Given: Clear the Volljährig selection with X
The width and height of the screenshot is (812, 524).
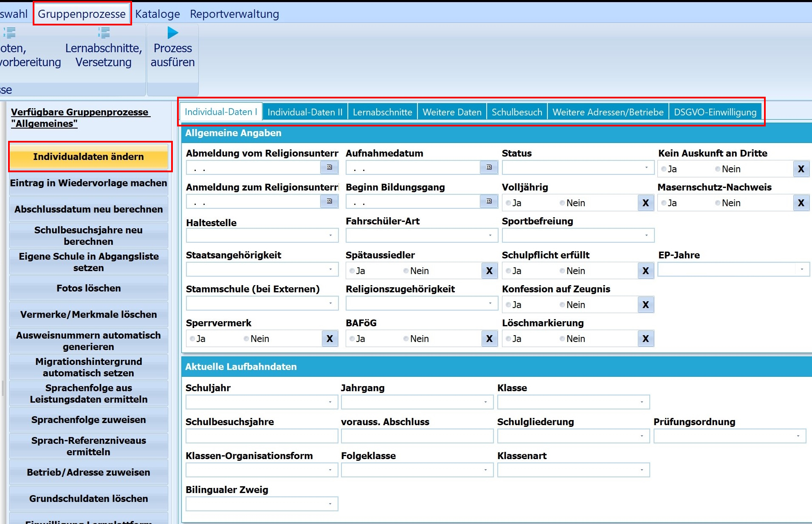Looking at the screenshot, I should pyautogui.click(x=646, y=203).
